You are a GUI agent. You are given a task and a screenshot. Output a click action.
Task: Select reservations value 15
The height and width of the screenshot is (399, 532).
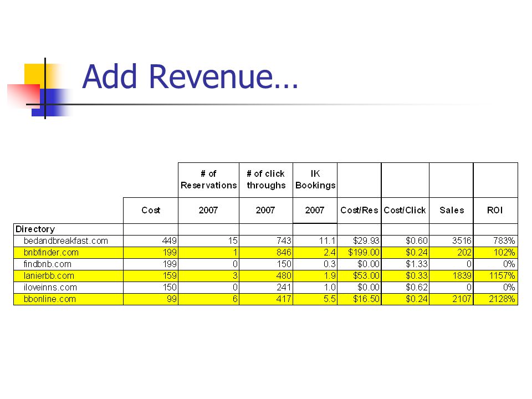(x=209, y=241)
